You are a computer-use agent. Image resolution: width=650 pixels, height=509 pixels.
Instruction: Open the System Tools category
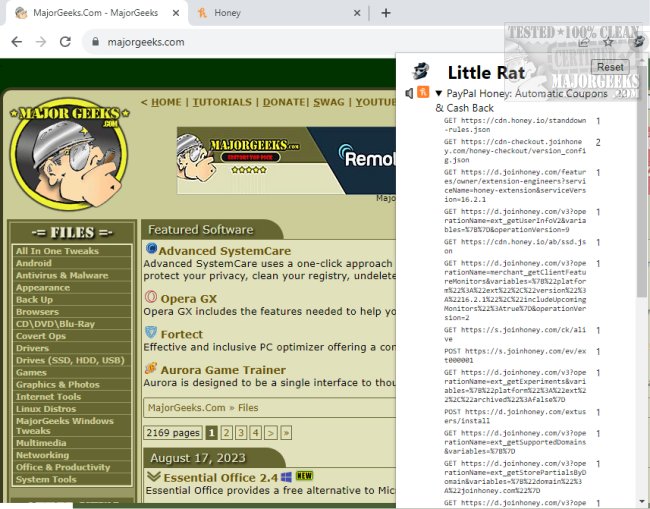coord(46,479)
